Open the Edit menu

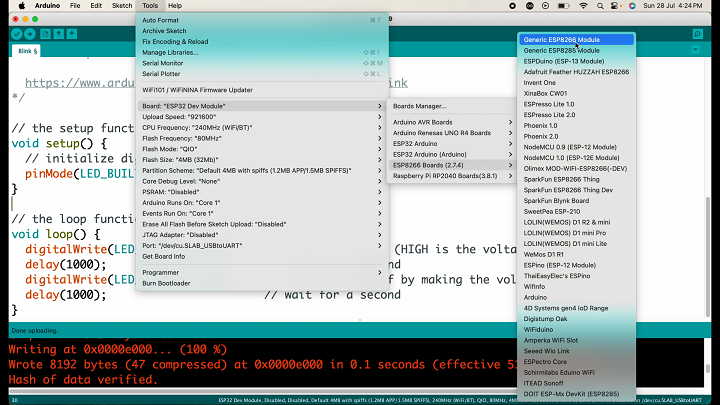pos(96,6)
